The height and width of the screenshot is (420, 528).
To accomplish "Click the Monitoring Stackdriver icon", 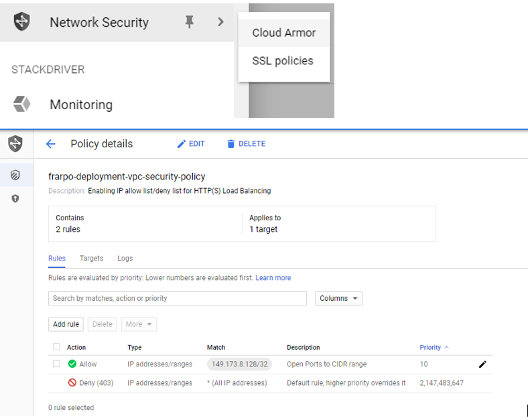I will click(x=22, y=104).
